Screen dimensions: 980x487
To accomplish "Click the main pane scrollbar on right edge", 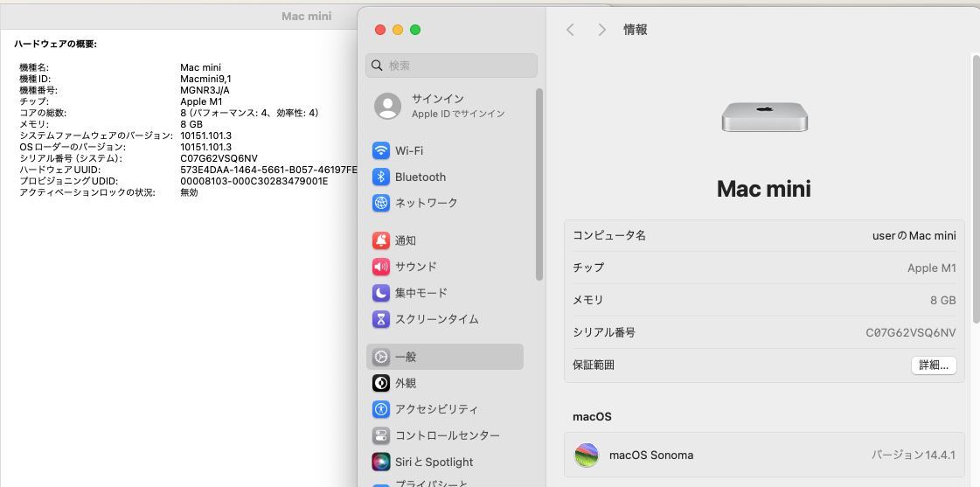I will coord(976,190).
